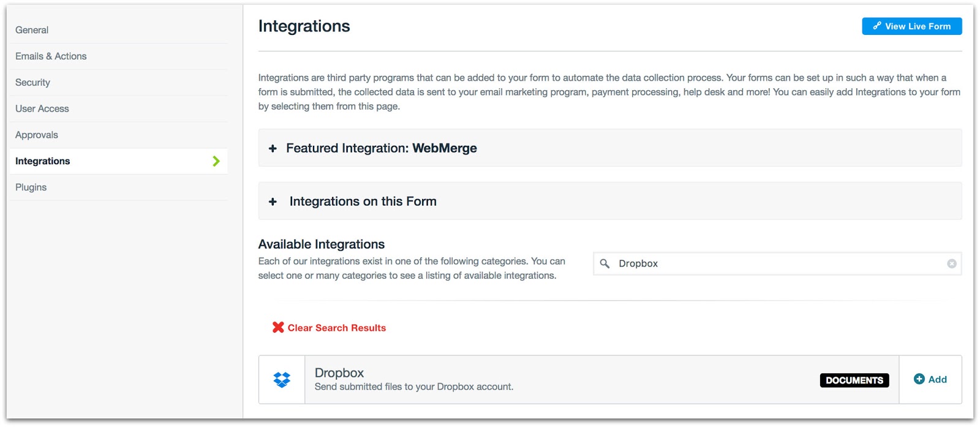Clear the search field with the x icon

coord(951,263)
